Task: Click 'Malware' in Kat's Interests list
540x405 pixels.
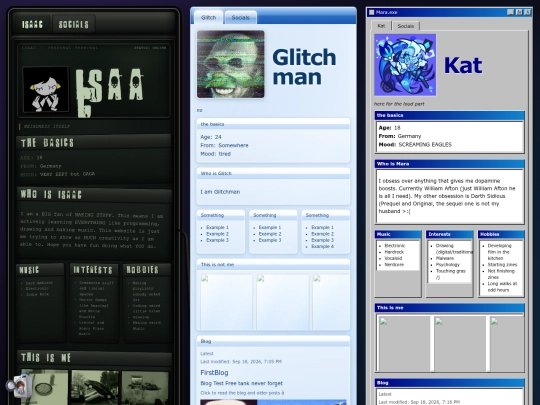Action: (x=445, y=258)
